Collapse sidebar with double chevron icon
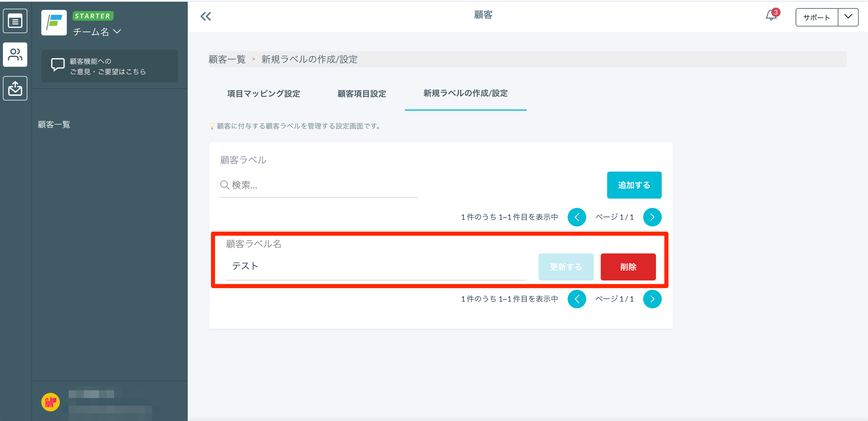The width and height of the screenshot is (868, 421). pos(206,17)
